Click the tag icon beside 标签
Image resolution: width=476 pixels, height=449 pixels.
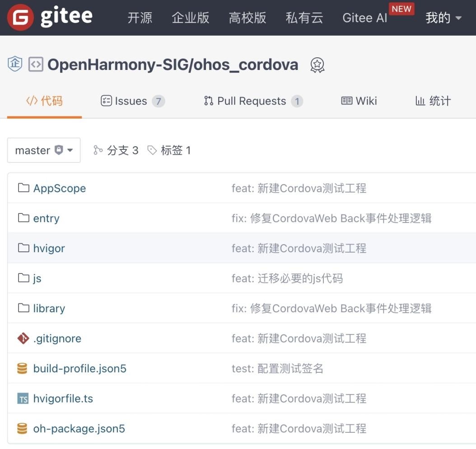coord(152,150)
